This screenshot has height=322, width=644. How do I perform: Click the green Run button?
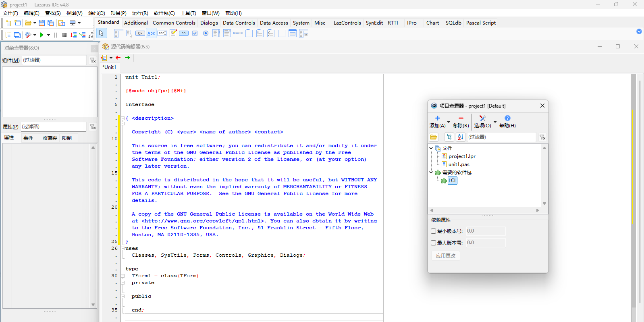coord(42,35)
